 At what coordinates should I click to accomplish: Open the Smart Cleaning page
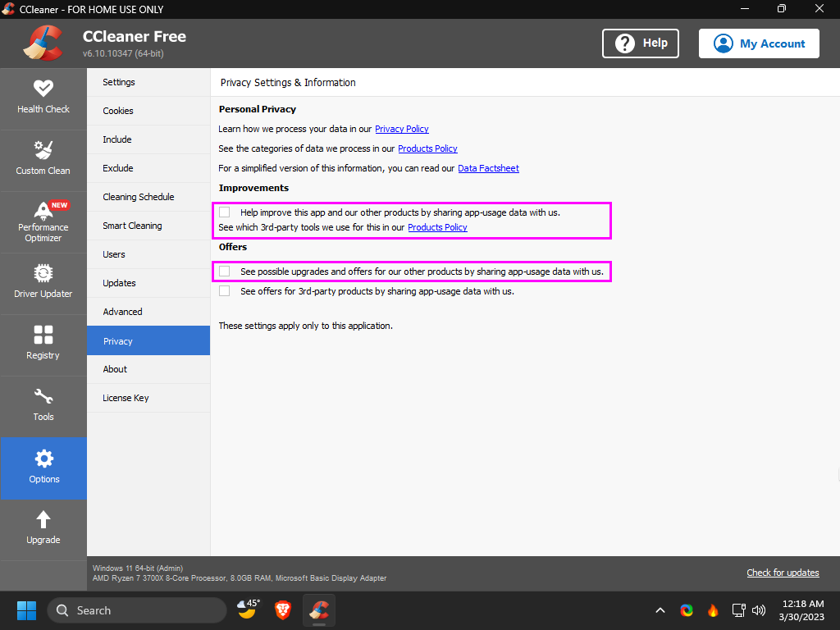148,226
